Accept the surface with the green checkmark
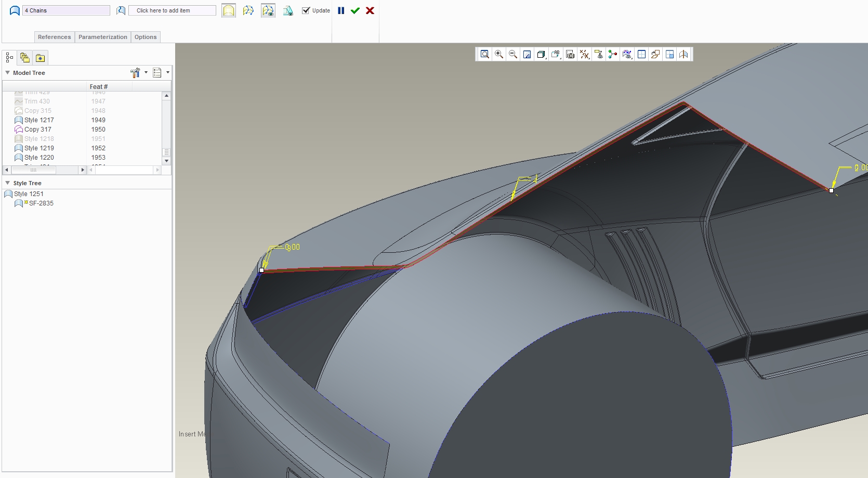Image resolution: width=868 pixels, height=478 pixels. (355, 10)
